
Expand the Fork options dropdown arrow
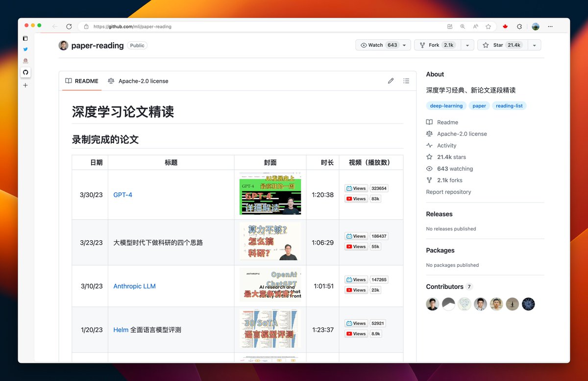click(467, 45)
